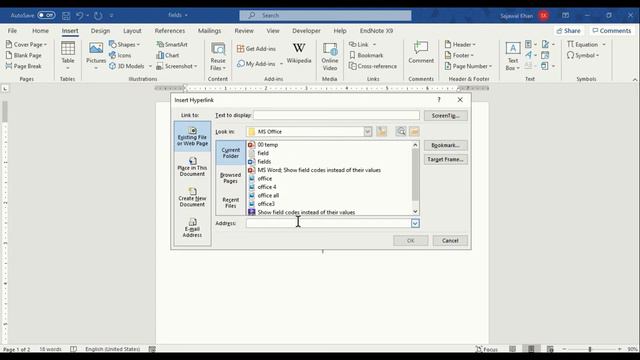This screenshot has width=640, height=360.
Task: Select Create New Document option
Action: (192, 197)
